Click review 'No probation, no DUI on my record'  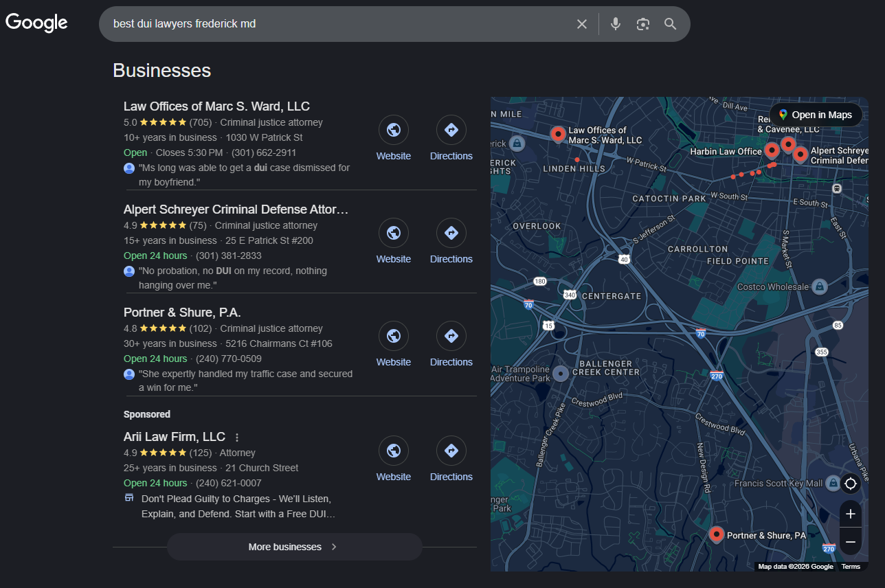pyautogui.click(x=233, y=278)
